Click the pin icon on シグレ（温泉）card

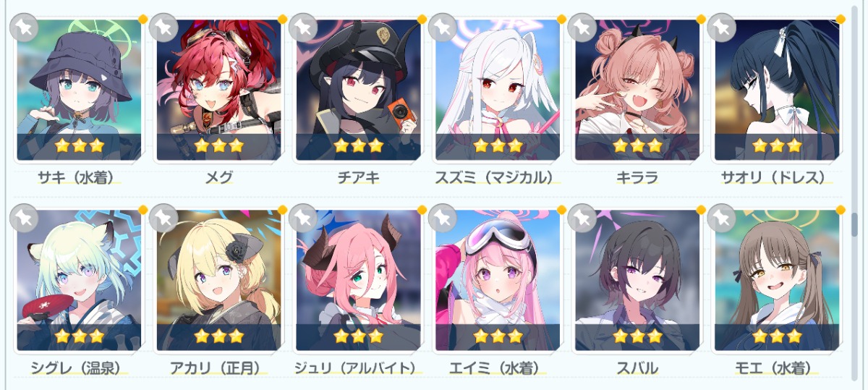pos(23,219)
